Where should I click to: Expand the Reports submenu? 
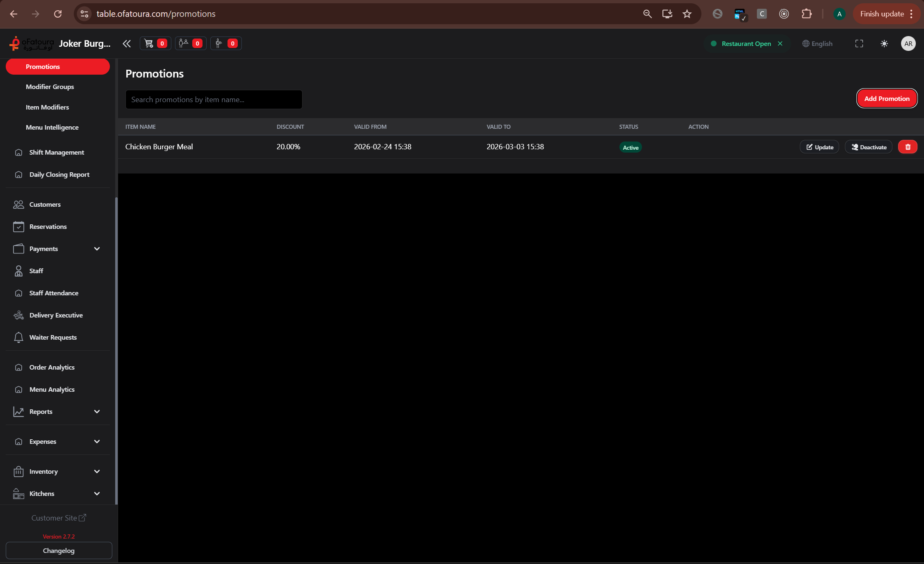point(97,411)
